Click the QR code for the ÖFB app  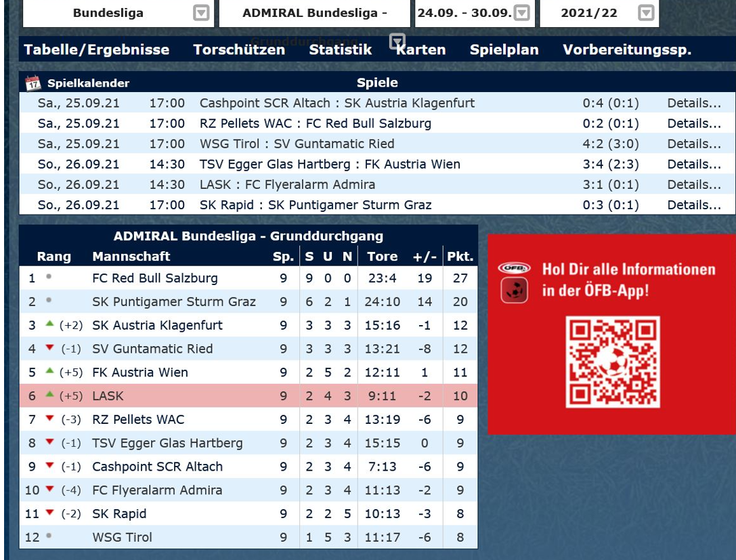pyautogui.click(x=613, y=362)
